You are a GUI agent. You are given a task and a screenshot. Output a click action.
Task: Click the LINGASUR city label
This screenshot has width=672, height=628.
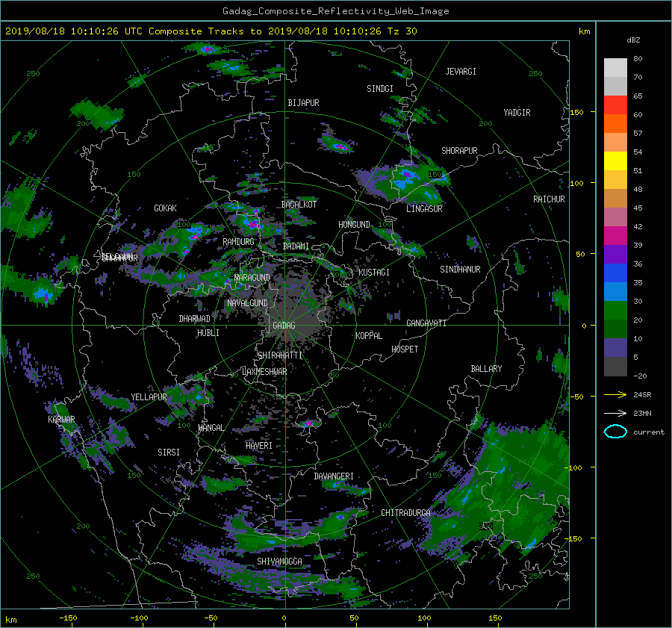pos(424,209)
